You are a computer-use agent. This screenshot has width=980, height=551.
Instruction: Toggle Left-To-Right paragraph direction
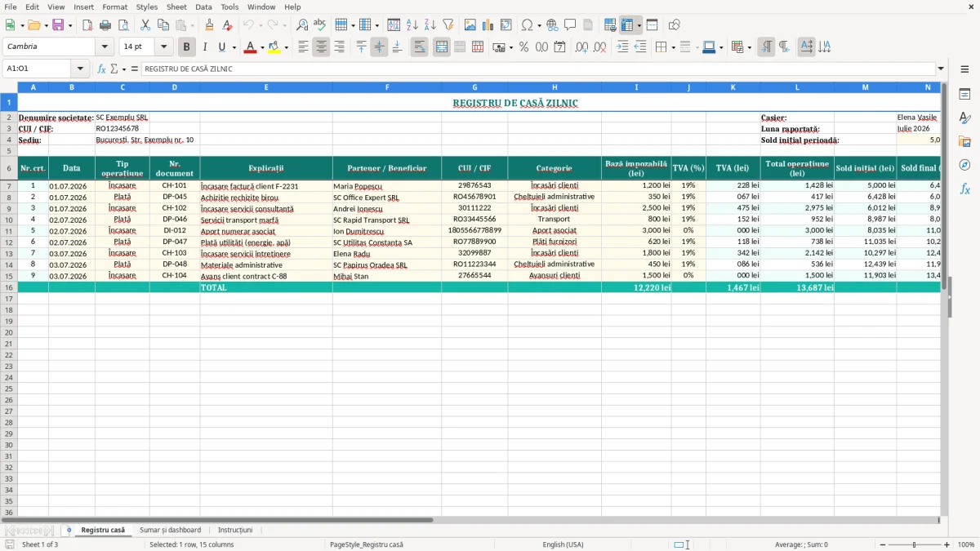pyautogui.click(x=766, y=47)
